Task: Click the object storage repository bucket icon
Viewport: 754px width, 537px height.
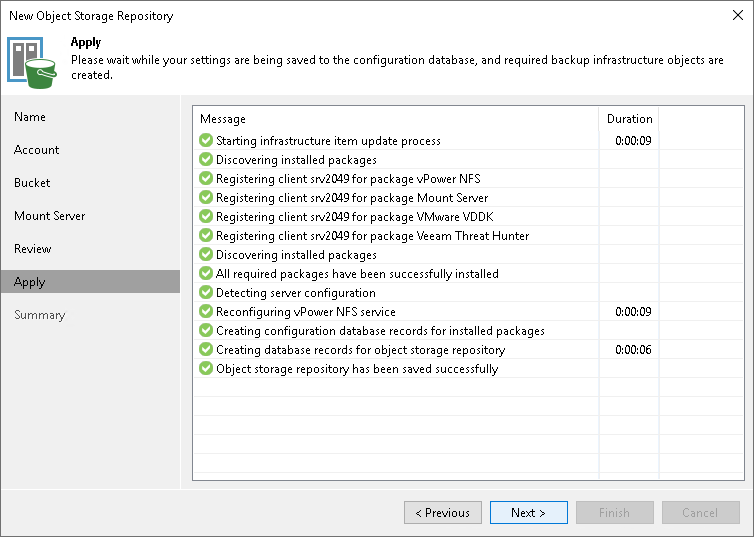Action: pos(32,63)
